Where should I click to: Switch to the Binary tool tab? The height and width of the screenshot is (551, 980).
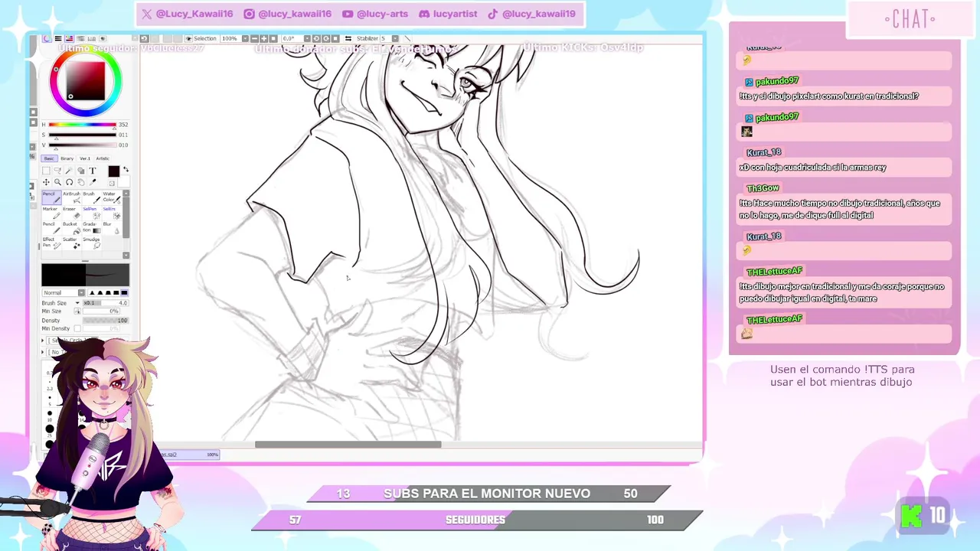(67, 158)
